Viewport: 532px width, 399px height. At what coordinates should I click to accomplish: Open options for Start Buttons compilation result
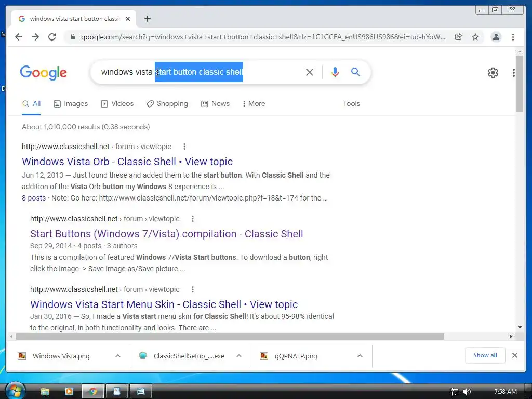pos(192,219)
